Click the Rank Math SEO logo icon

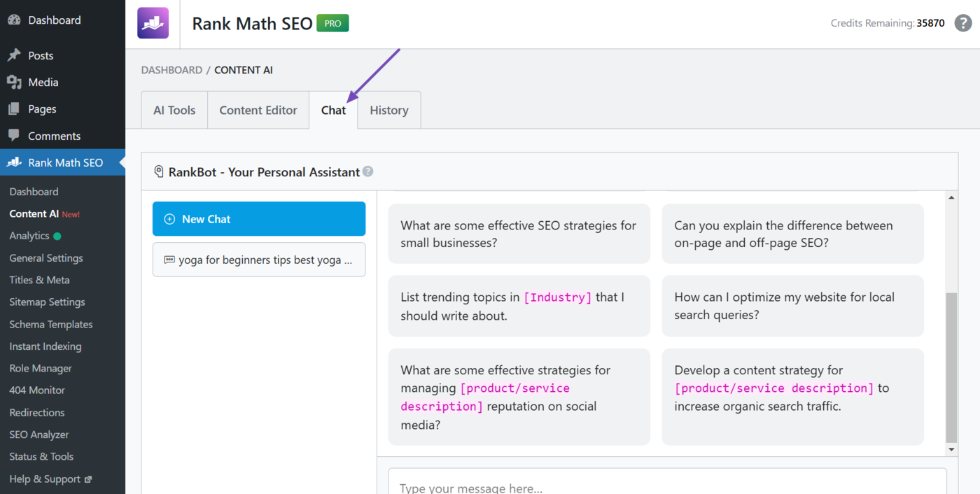click(x=153, y=23)
